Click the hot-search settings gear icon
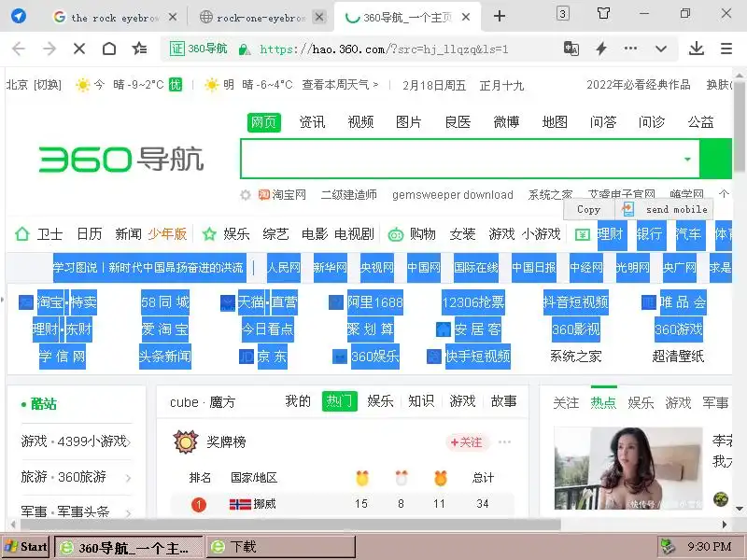747x560 pixels. pyautogui.click(x=246, y=195)
